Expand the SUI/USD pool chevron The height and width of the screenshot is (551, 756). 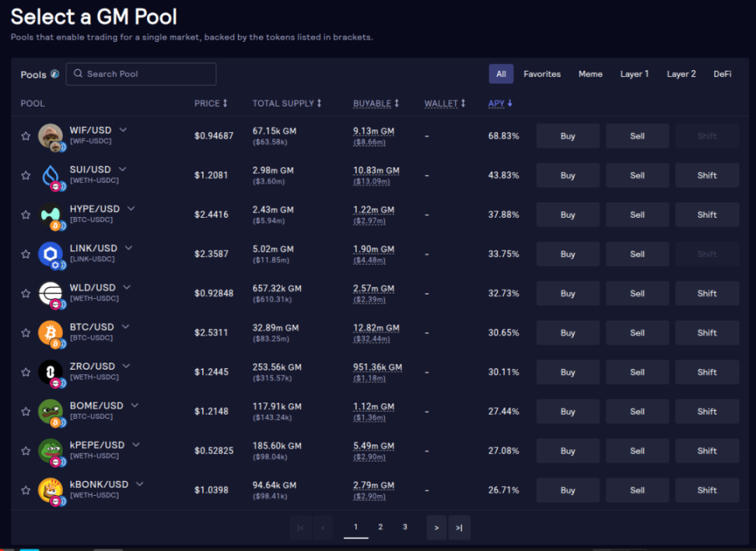tap(122, 169)
